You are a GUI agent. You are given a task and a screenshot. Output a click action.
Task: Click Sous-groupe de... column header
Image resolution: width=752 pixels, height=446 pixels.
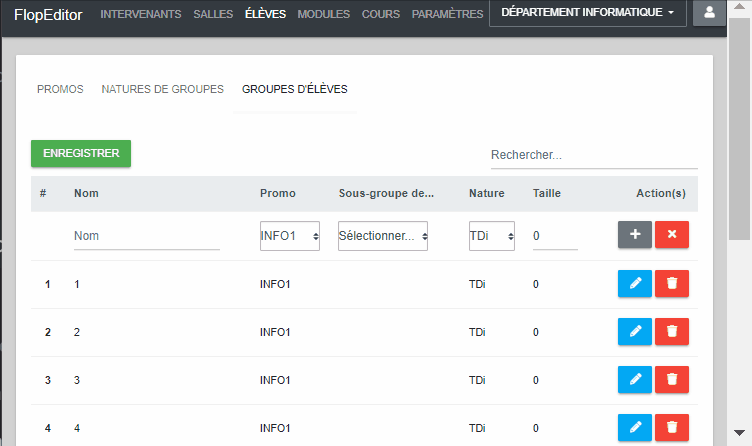[x=386, y=193]
